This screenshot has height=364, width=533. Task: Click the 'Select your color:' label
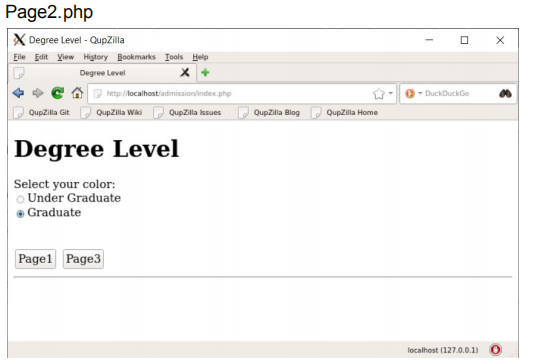coord(65,184)
